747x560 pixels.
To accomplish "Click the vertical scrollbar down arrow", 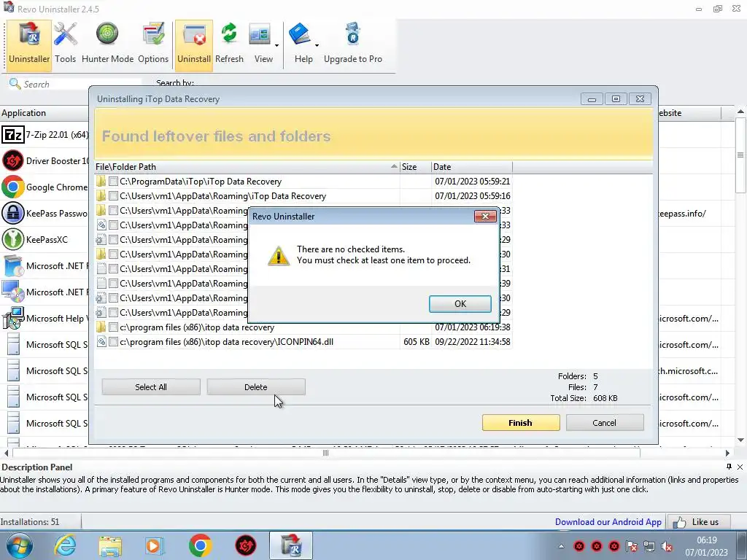I will point(740,440).
